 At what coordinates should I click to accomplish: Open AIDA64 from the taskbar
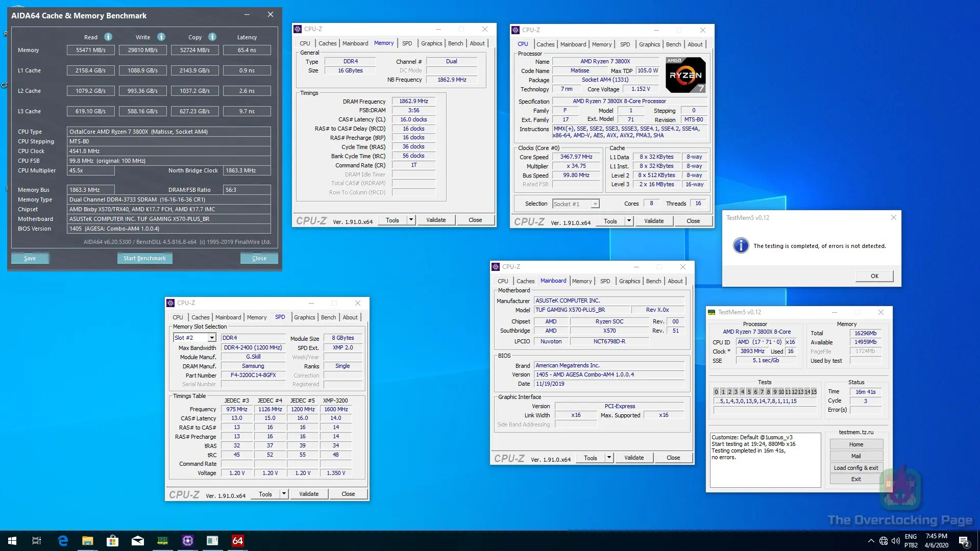(237, 541)
